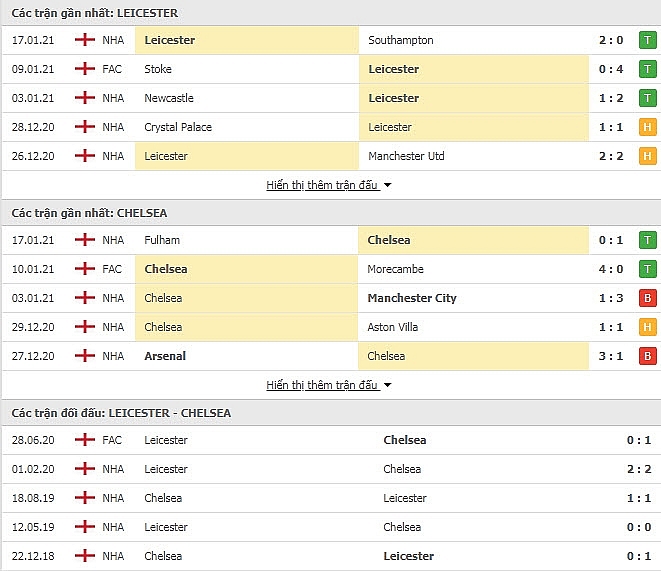Image resolution: width=661 pixels, height=571 pixels.
Task: Click orange H badge for Chelsea–Aston Villa
Action: pyautogui.click(x=647, y=327)
